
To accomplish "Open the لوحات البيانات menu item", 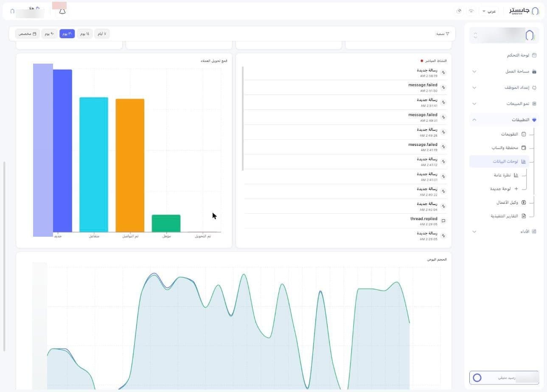I will coord(499,162).
